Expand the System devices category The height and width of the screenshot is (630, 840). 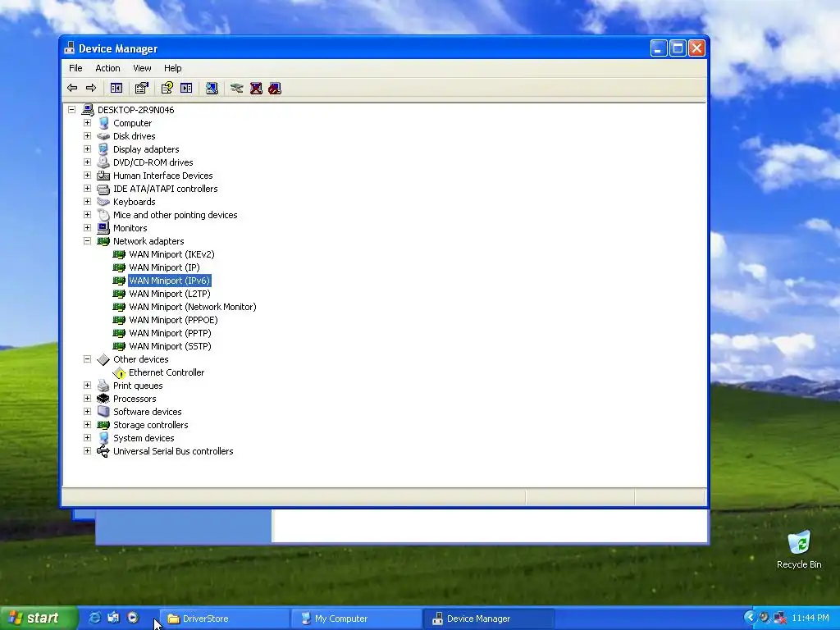[87, 438]
